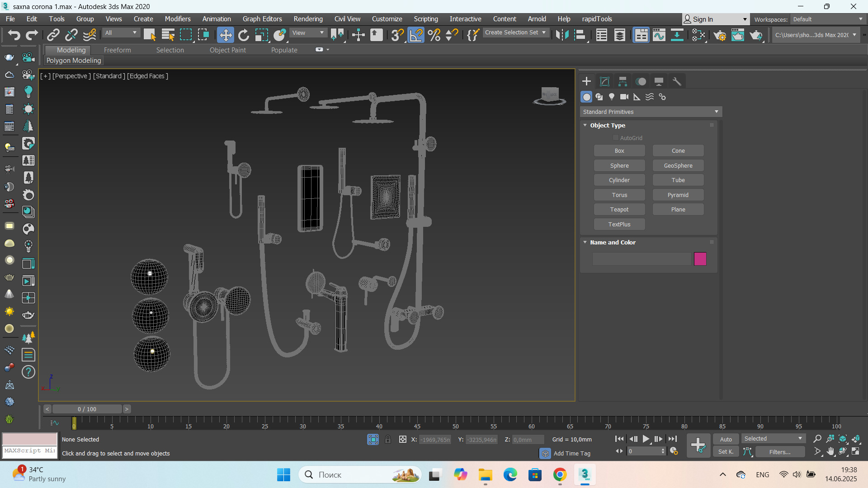This screenshot has width=868, height=488.
Task: Switch to the Display panel tab
Action: pos(659,81)
